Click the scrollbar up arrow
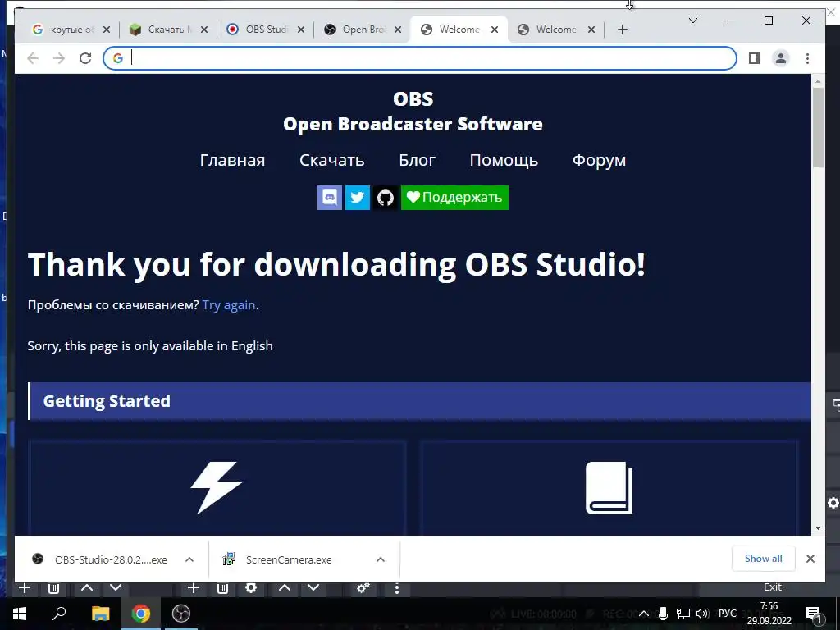Image resolution: width=840 pixels, height=630 pixels. coord(818,81)
